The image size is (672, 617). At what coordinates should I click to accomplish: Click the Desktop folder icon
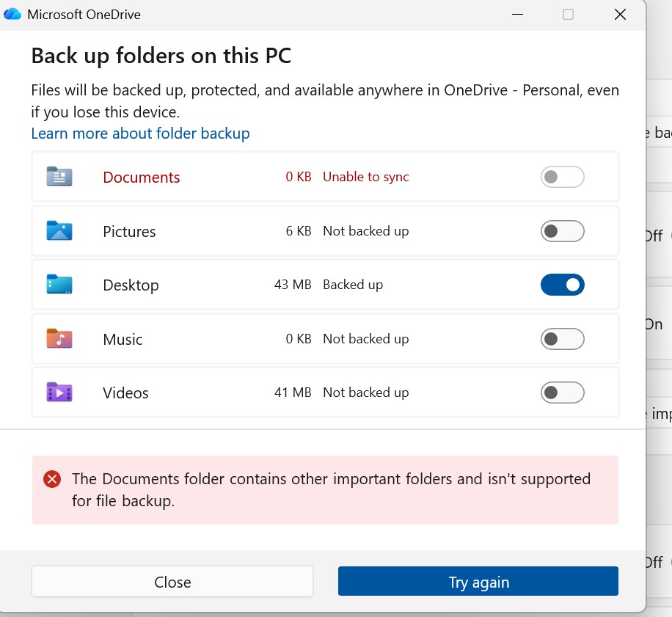coord(59,284)
